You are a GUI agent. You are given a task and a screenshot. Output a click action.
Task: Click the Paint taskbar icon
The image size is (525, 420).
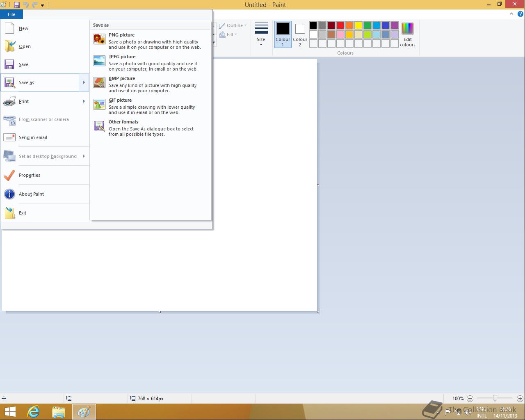[x=84, y=412]
